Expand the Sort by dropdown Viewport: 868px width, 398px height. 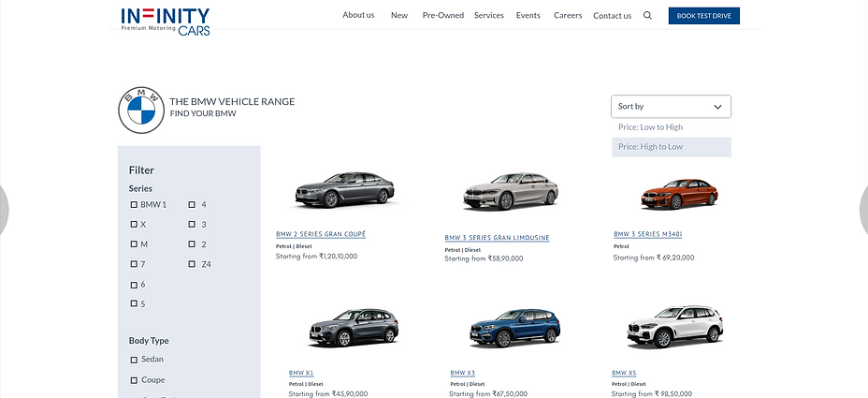[671, 107]
